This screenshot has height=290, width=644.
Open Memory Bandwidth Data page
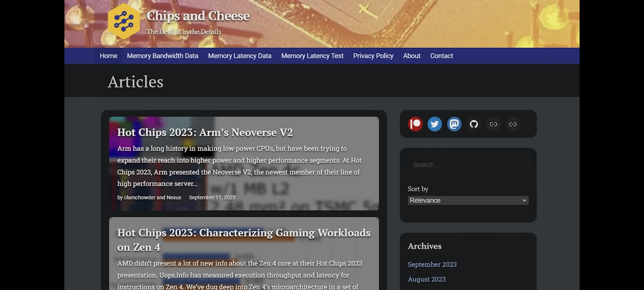click(163, 56)
